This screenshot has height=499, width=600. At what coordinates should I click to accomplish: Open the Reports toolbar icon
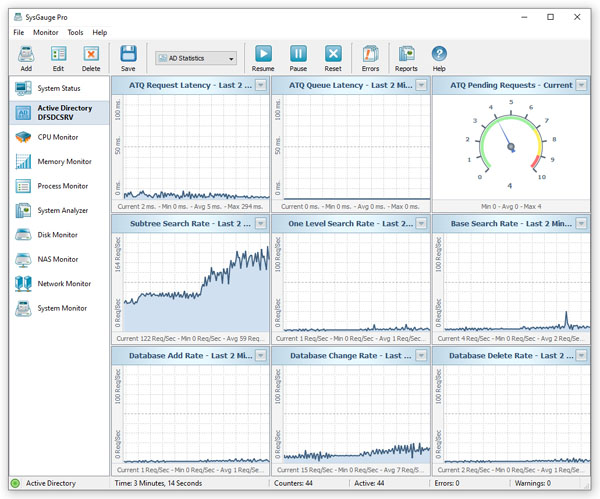406,54
